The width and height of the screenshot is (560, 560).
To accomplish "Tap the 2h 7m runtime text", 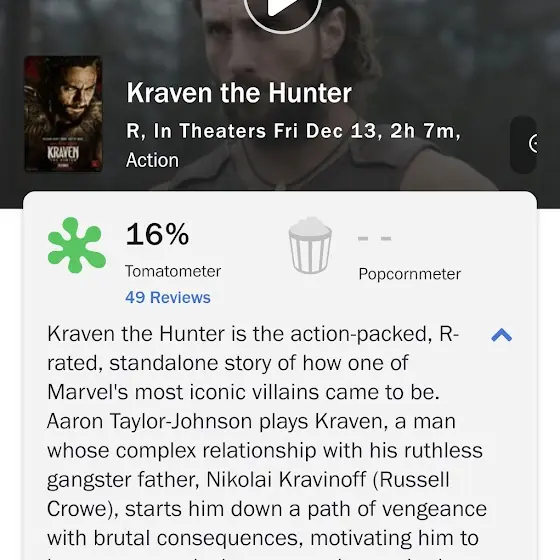I will pyautogui.click(x=422, y=131).
